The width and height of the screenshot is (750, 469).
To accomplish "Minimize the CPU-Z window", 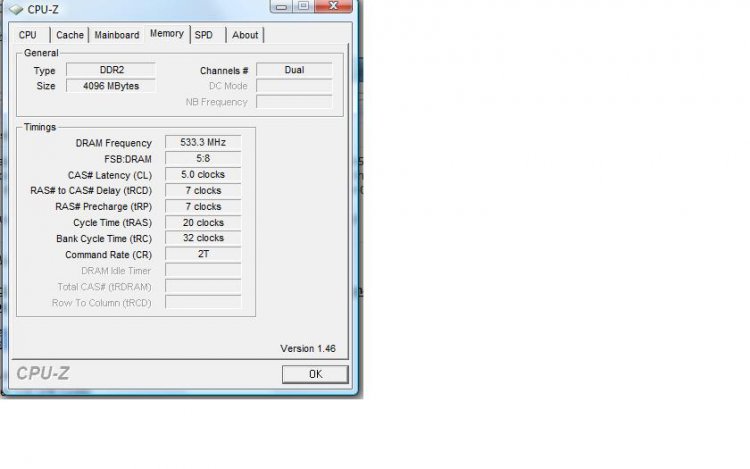I will 281,6.
